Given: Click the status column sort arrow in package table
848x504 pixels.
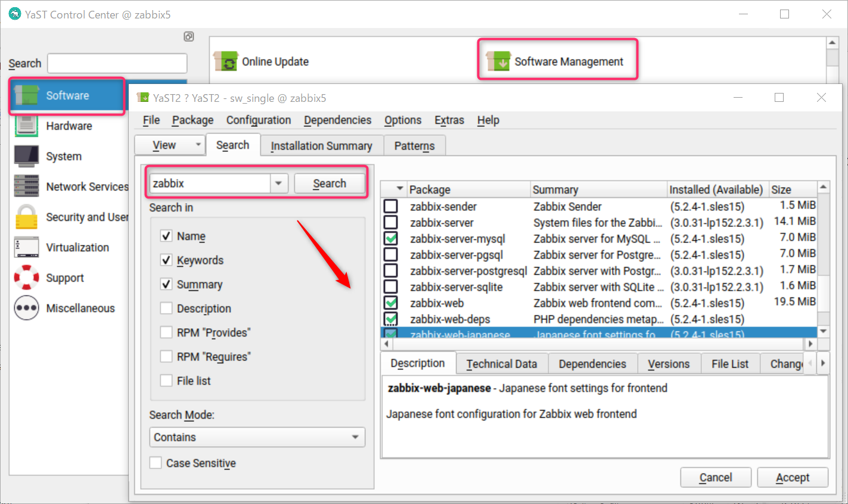Looking at the screenshot, I should point(399,189).
